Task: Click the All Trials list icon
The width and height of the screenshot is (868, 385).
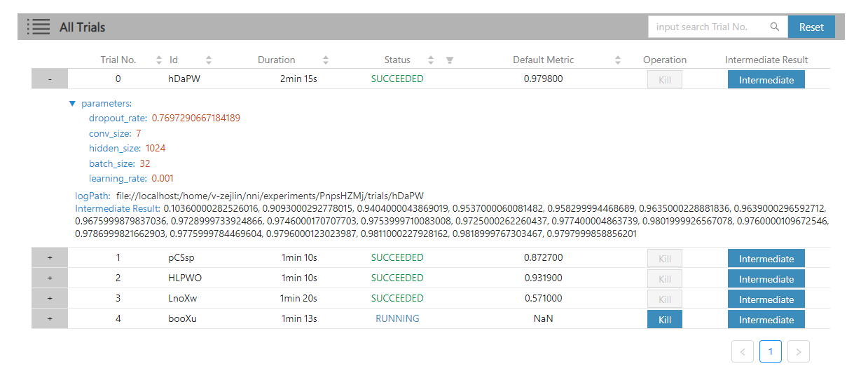Action: click(x=39, y=27)
